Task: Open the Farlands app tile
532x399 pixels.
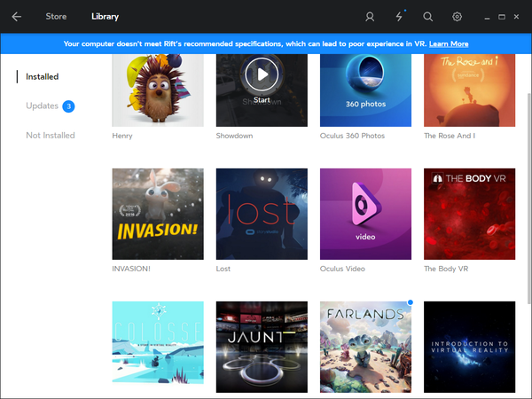Action: [365, 347]
